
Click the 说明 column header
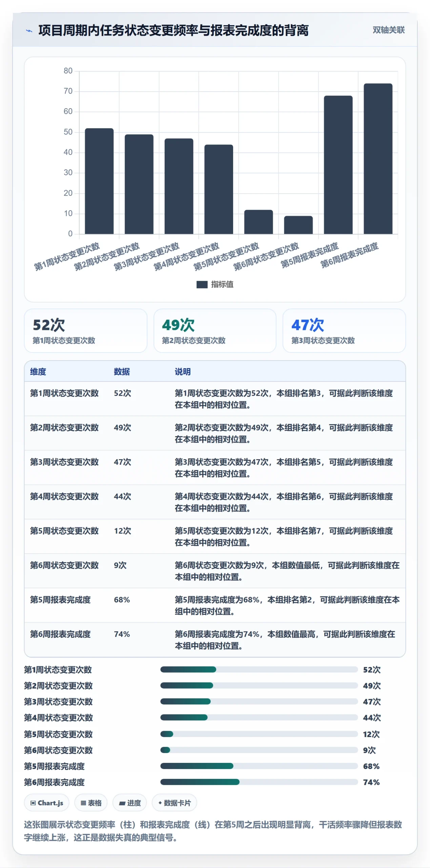(x=183, y=372)
